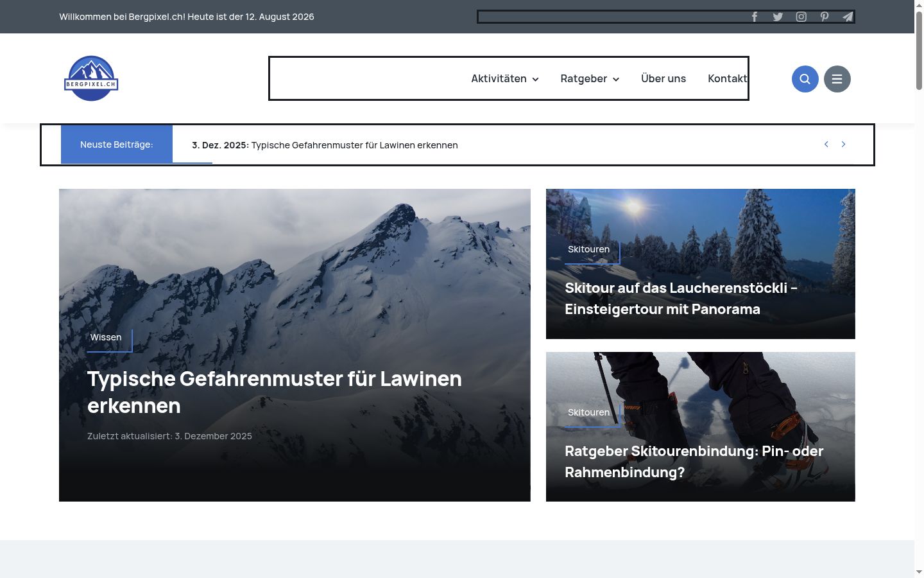Show previous news ticker entry
This screenshot has height=578, width=924.
click(826, 144)
